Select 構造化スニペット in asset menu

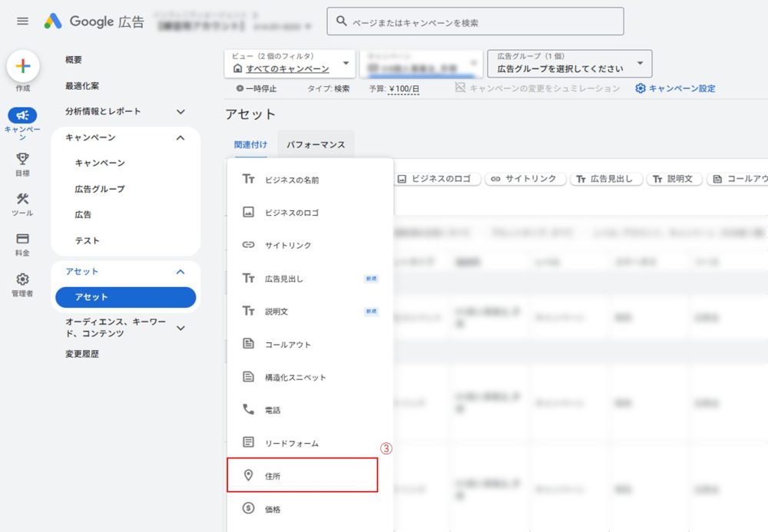click(310, 378)
